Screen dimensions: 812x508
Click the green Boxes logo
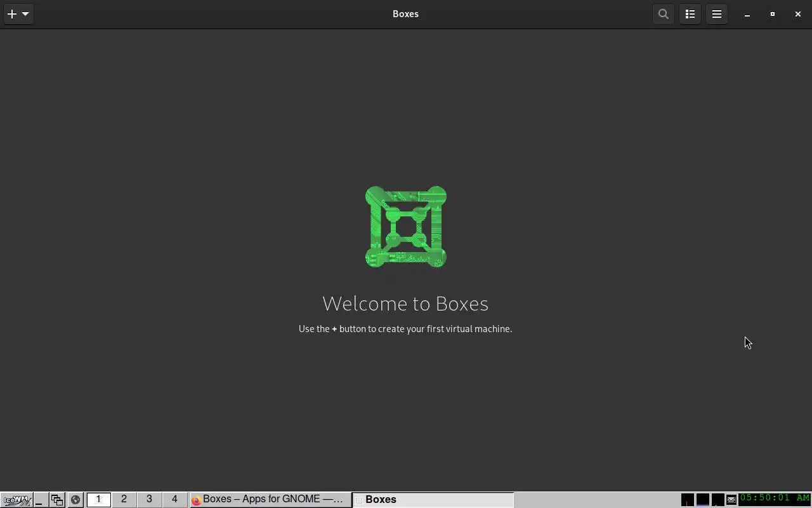(406, 227)
